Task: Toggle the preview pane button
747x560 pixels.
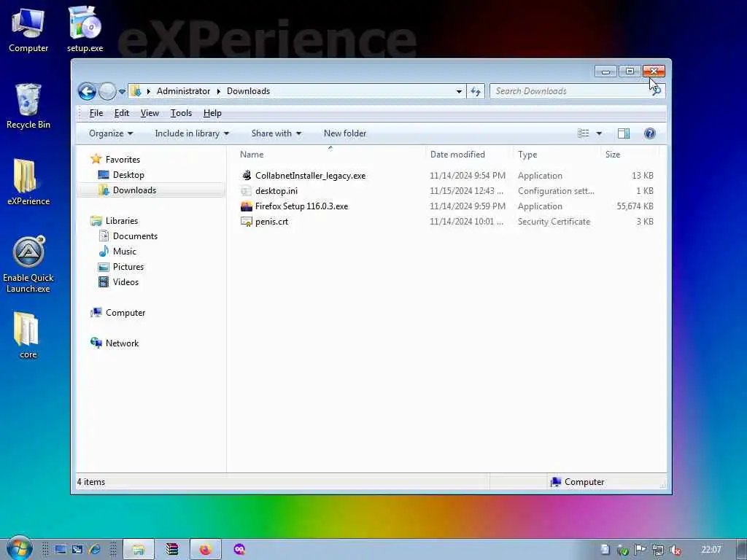Action: (x=624, y=133)
